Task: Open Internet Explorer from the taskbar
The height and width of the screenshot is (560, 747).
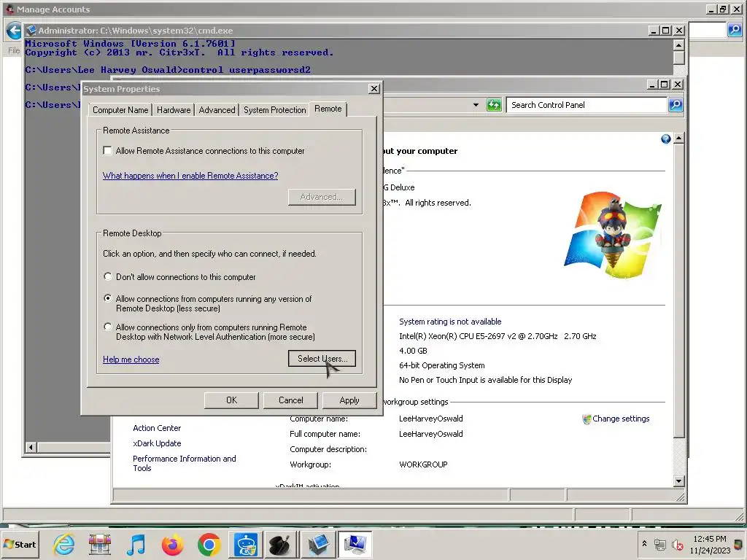Action: pyautogui.click(x=64, y=544)
